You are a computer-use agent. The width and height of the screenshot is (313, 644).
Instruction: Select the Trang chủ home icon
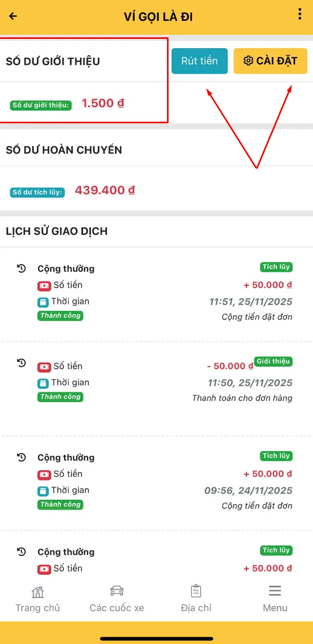pyautogui.click(x=37, y=592)
